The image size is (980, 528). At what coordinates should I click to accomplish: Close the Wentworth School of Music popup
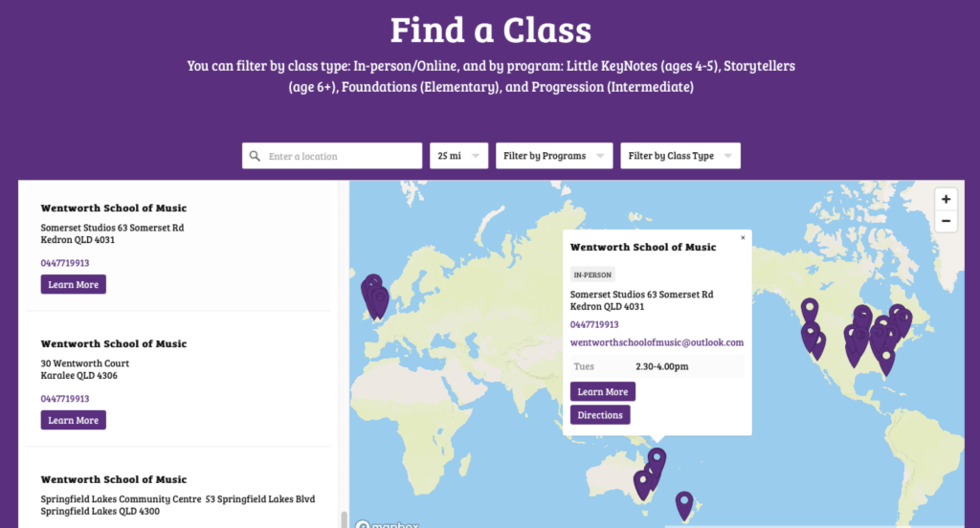pyautogui.click(x=743, y=237)
